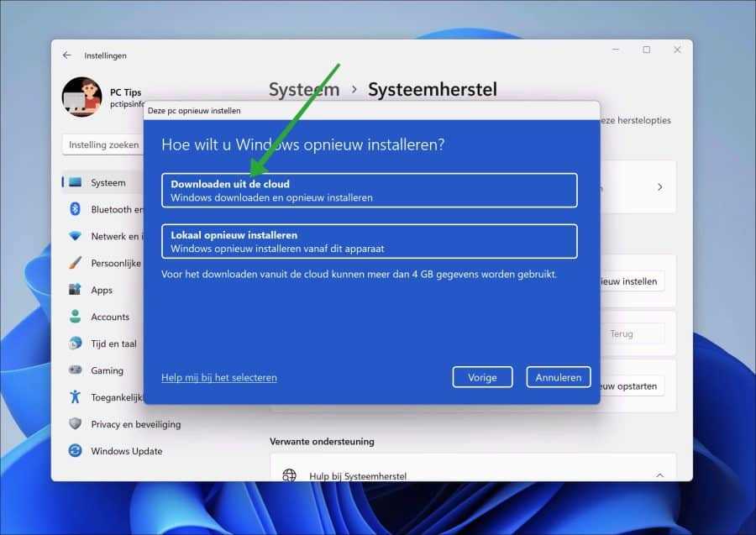The image size is (756, 535).
Task: Click Annuleren in the reset dialog
Action: point(559,377)
